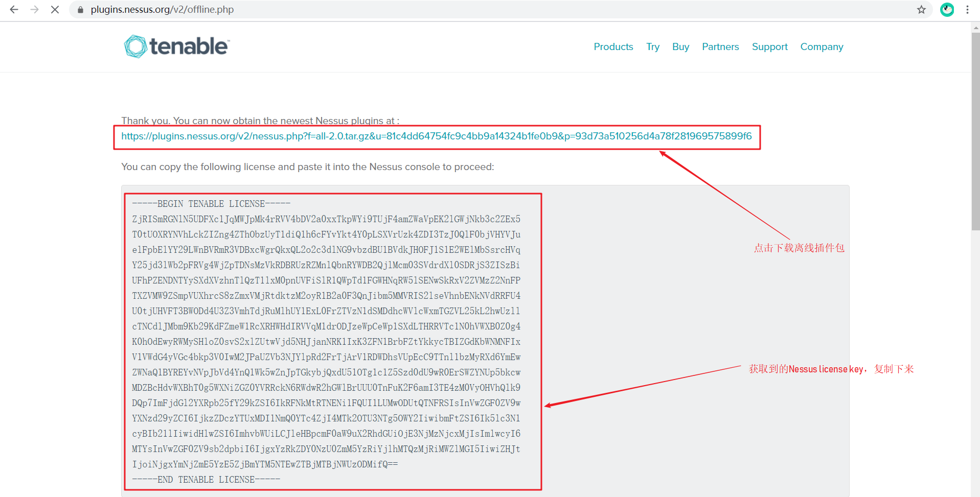
Task: Click license line starting MDZBcHdvWXBh
Action: pyautogui.click(x=326, y=388)
